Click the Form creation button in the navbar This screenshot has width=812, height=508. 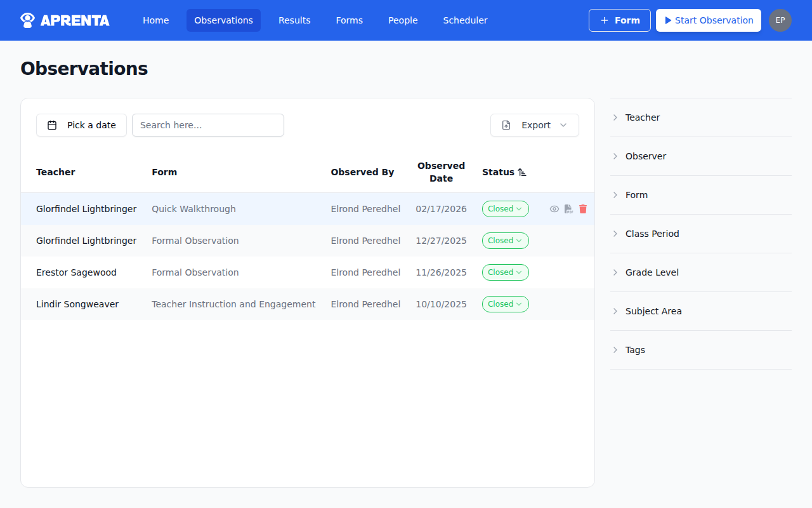pos(619,20)
